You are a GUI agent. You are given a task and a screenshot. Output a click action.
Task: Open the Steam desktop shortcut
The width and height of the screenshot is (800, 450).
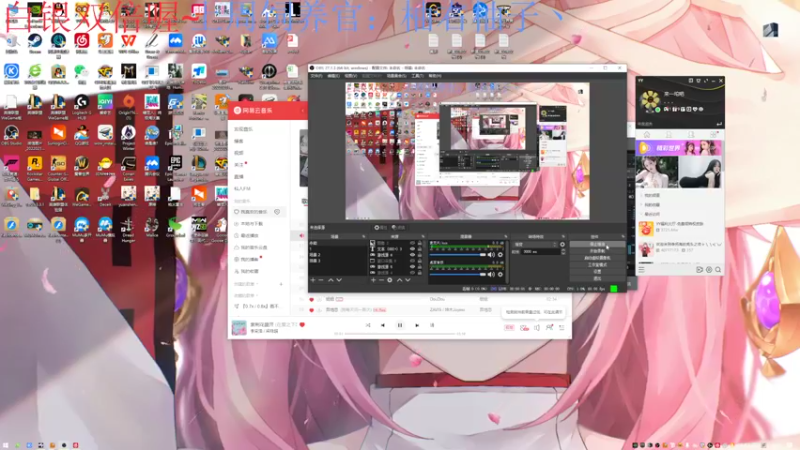point(35,41)
